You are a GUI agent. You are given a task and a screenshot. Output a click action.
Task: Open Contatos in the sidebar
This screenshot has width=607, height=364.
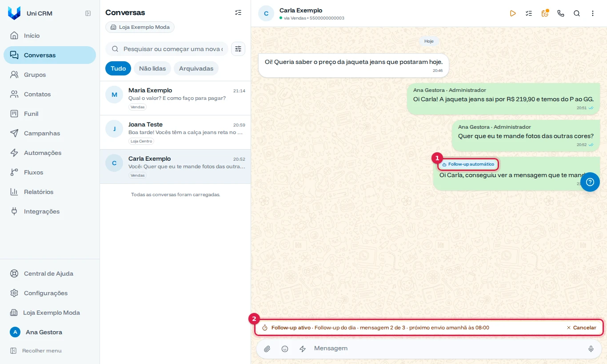(x=50, y=94)
